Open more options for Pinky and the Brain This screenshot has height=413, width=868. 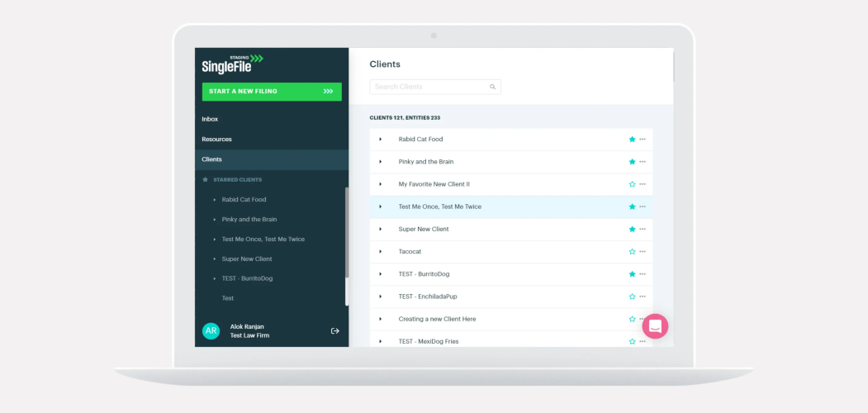pyautogui.click(x=643, y=162)
